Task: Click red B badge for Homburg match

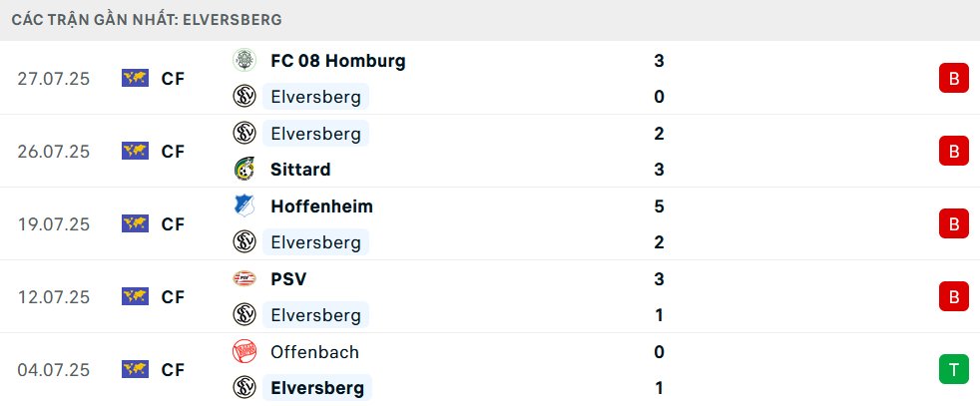Action: click(x=954, y=78)
